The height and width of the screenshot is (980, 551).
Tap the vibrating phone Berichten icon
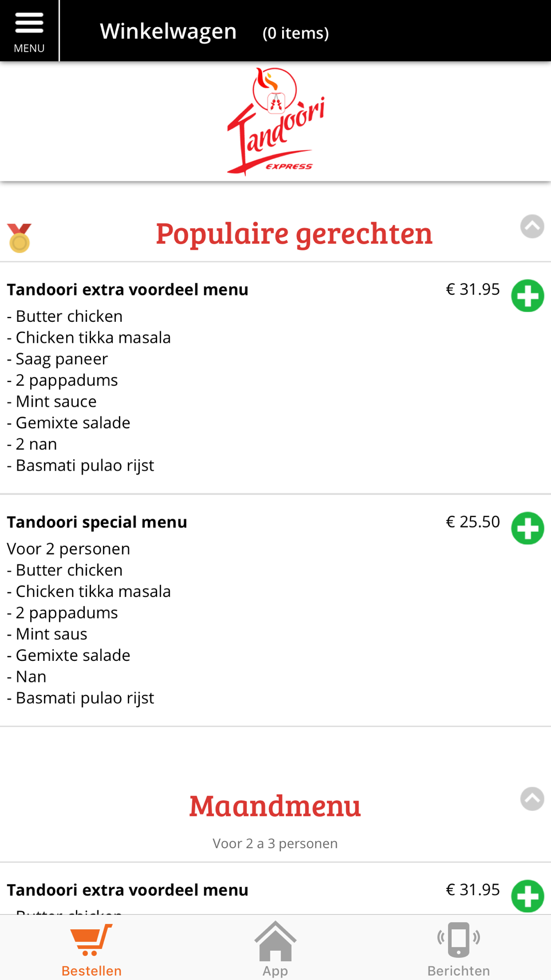click(x=458, y=939)
